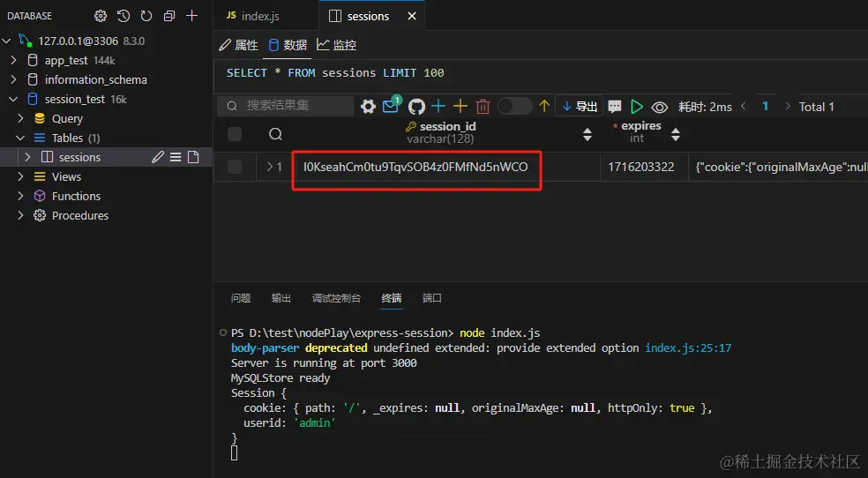The height and width of the screenshot is (478, 868).
Task: Click Procedures gear icon in tree
Action: coord(40,215)
